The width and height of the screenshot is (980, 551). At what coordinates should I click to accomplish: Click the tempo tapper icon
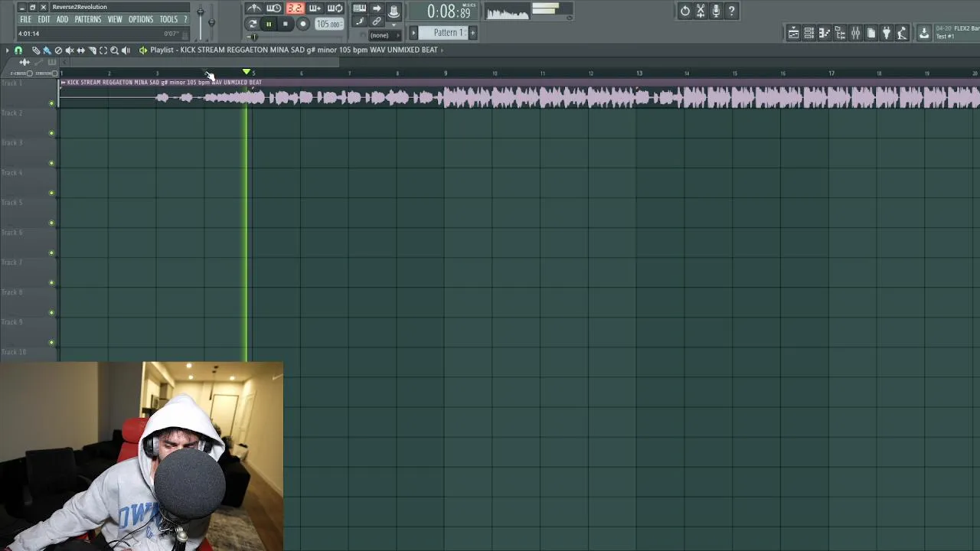click(x=902, y=33)
